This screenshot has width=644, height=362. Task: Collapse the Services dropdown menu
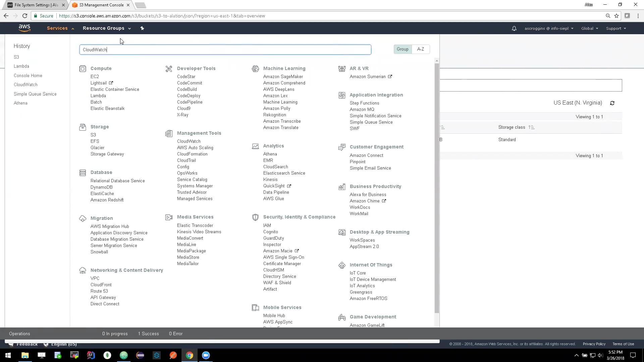[x=60, y=28]
